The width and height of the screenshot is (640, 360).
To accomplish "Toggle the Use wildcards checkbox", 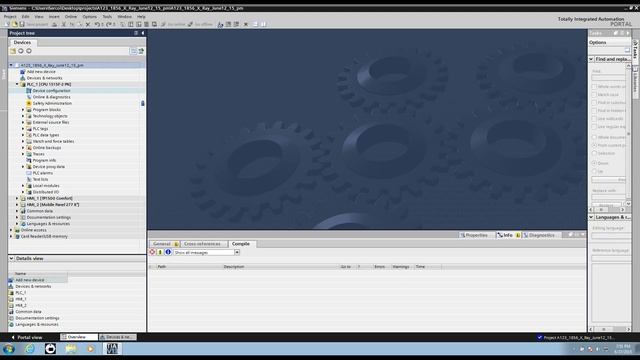I will tap(594, 119).
